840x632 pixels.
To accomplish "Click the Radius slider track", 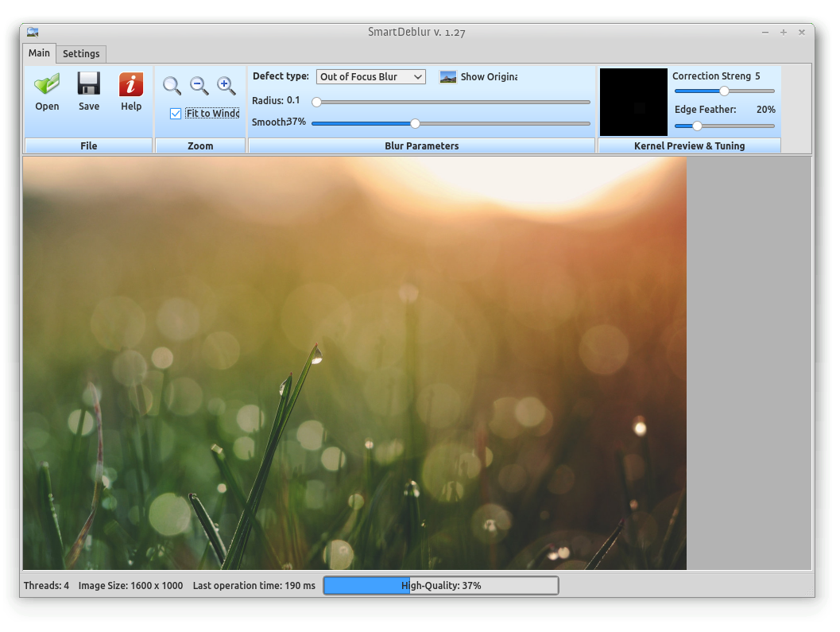I will [453, 102].
